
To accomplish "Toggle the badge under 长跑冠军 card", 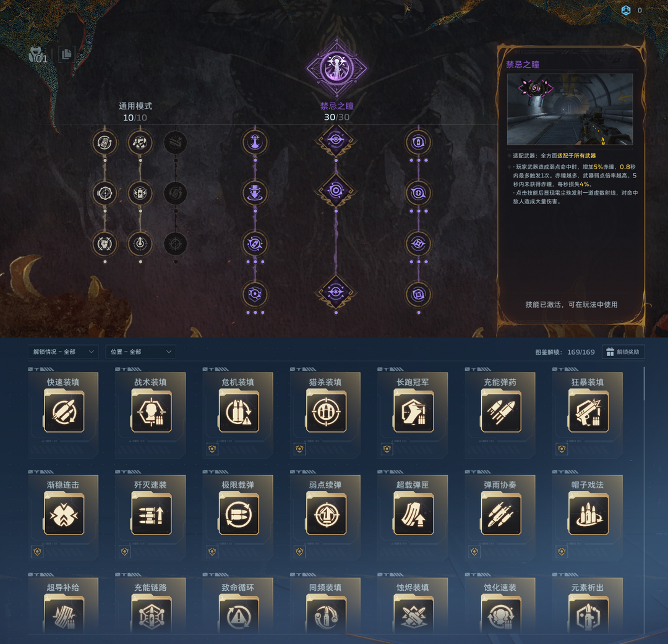I will click(x=387, y=449).
